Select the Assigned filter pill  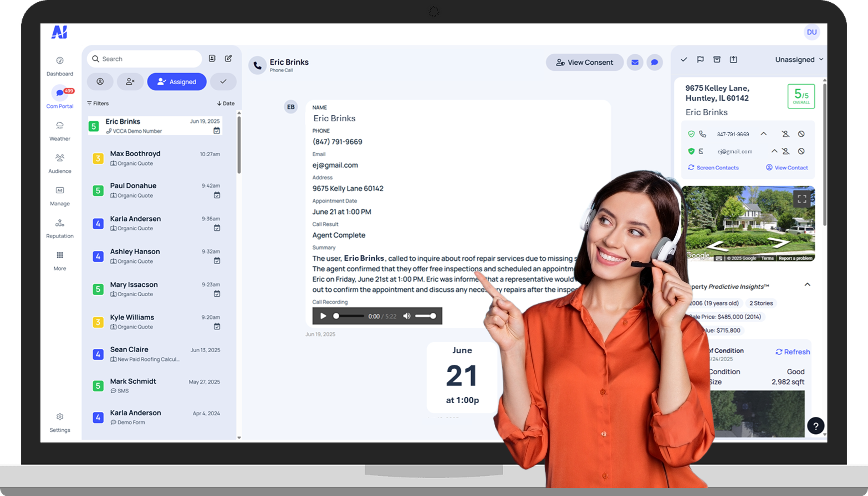click(x=177, y=82)
